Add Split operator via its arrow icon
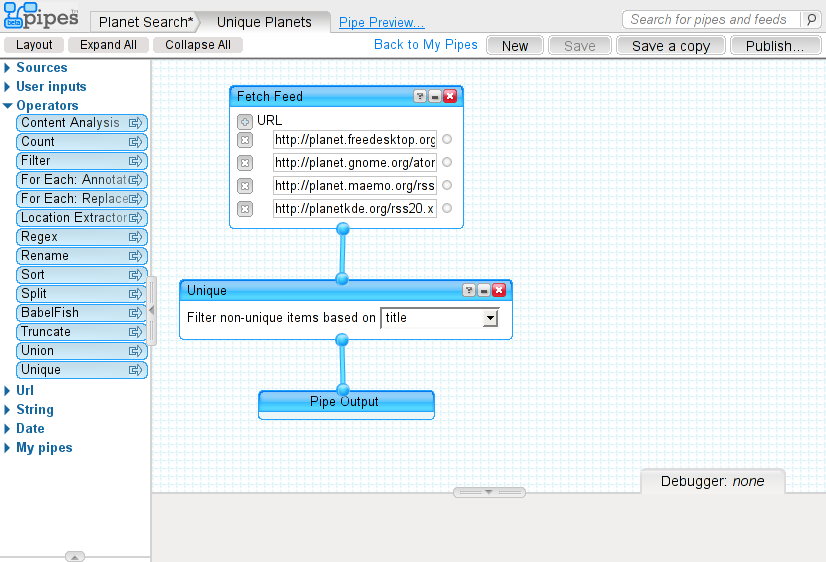The height and width of the screenshot is (562, 826). tap(135, 294)
